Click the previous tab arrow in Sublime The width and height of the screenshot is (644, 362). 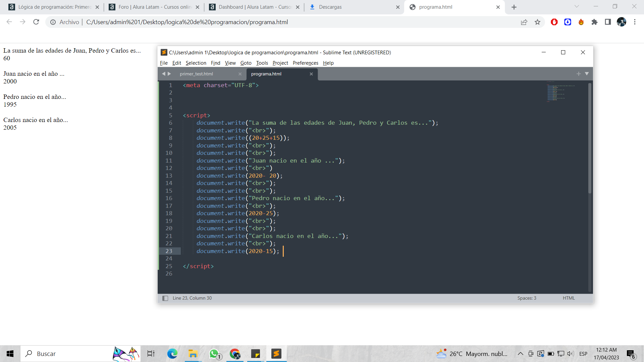click(x=163, y=74)
